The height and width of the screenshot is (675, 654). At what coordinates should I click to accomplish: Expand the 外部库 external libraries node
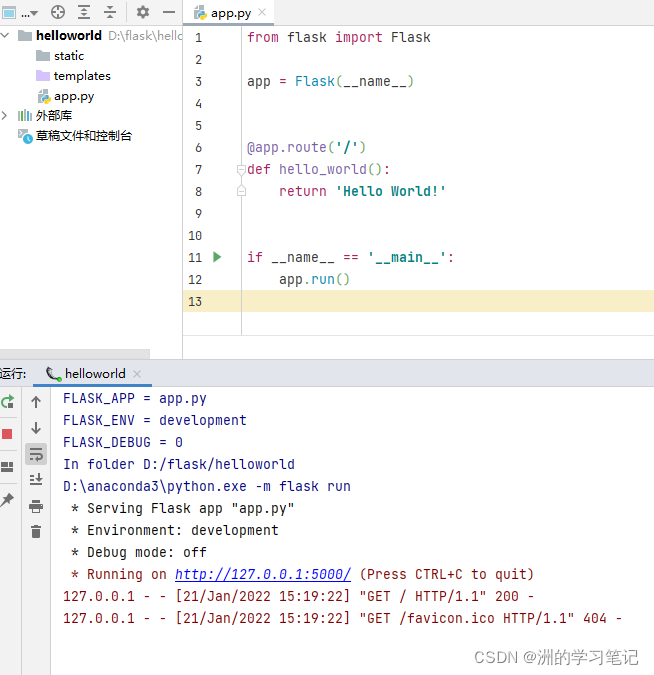pos(7,116)
